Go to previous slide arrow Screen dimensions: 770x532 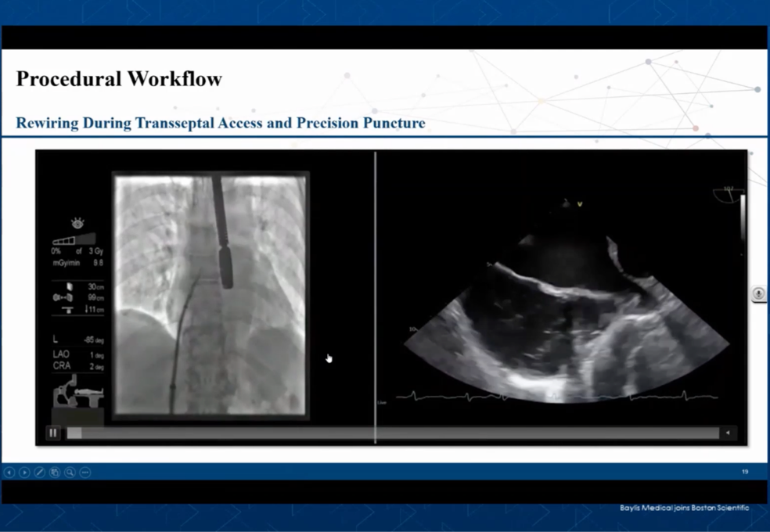click(9, 473)
